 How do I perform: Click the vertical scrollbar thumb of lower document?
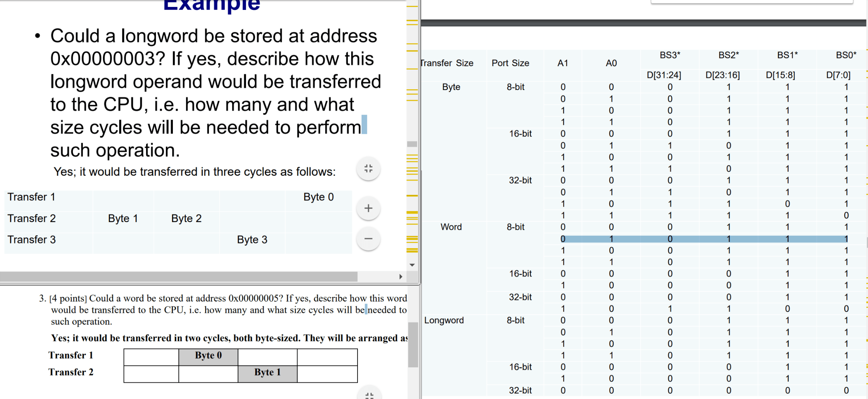[413, 345]
